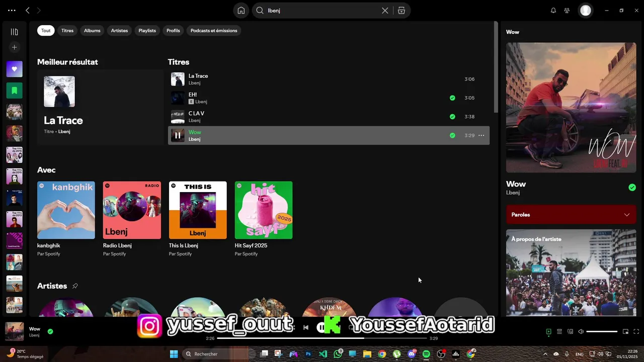Skip to the previous track
644x362 pixels.
(305, 327)
